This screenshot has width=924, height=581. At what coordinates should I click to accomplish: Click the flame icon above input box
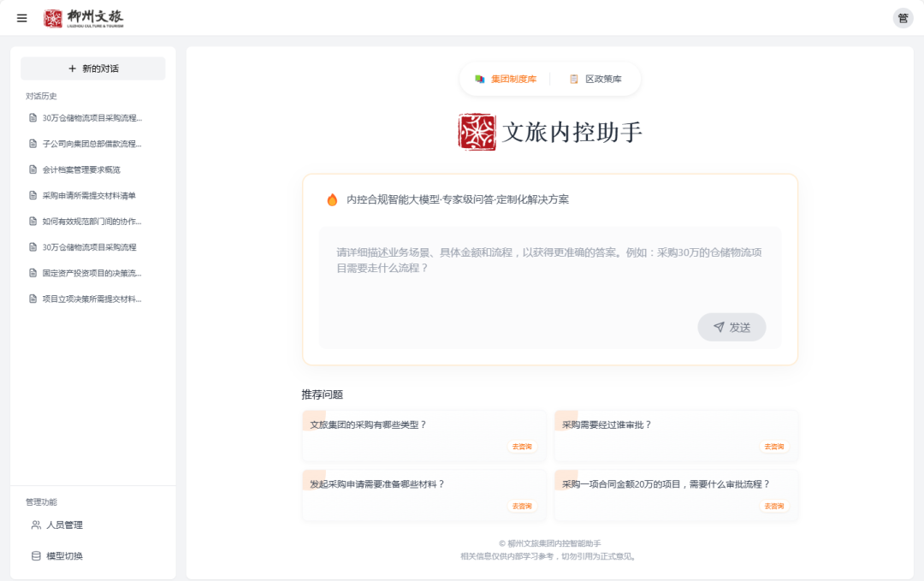pyautogui.click(x=332, y=199)
